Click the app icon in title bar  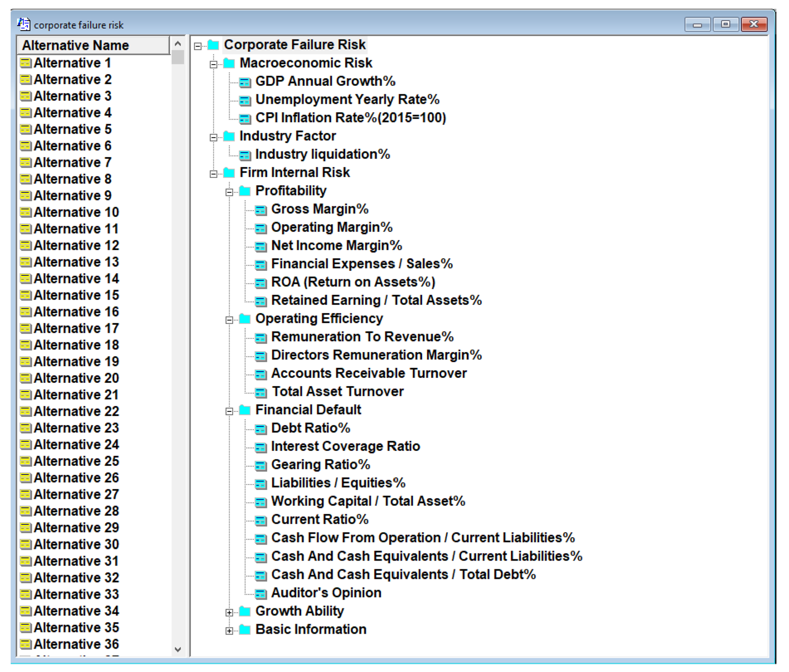24,24
